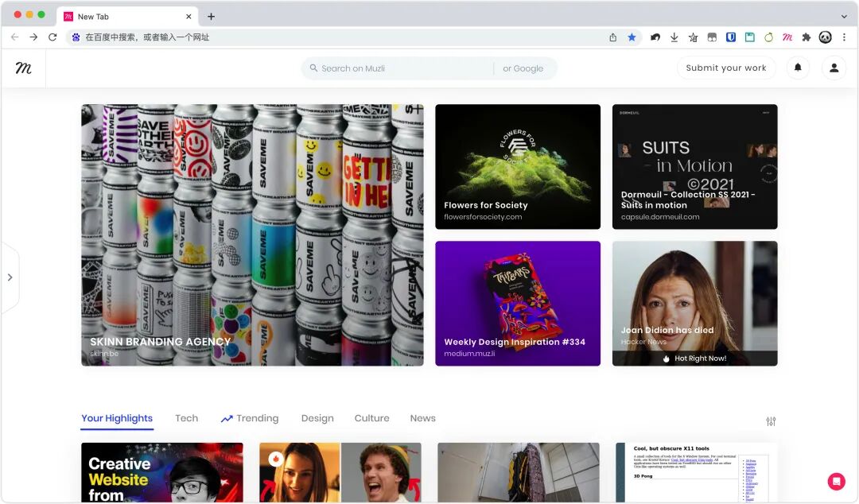859x504 pixels.
Task: Click the skinn.be link text
Action: [x=104, y=354]
